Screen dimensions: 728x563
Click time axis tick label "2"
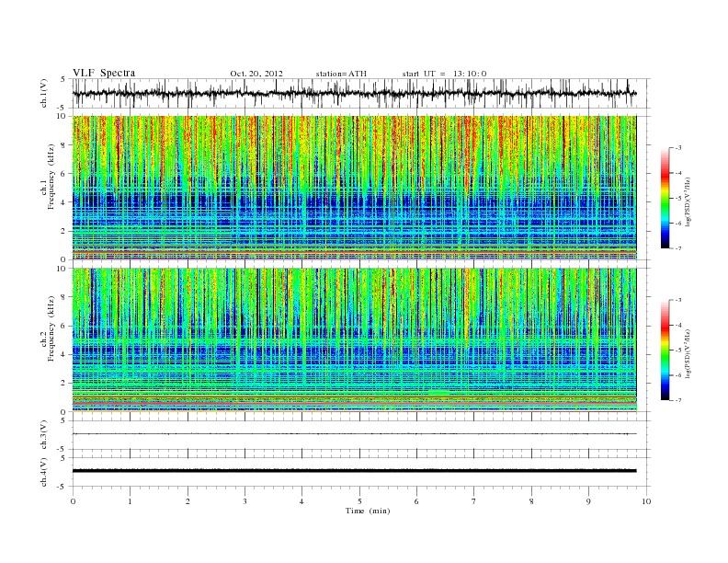click(x=188, y=501)
